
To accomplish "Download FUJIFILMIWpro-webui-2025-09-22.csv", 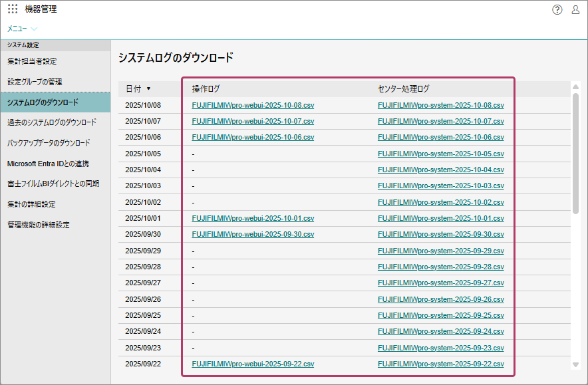I will [253, 364].
